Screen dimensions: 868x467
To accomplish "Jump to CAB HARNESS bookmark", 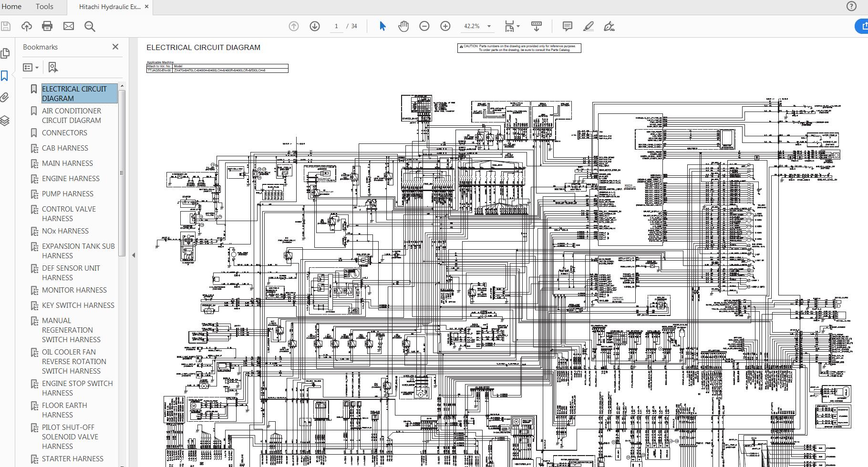I will [65, 148].
